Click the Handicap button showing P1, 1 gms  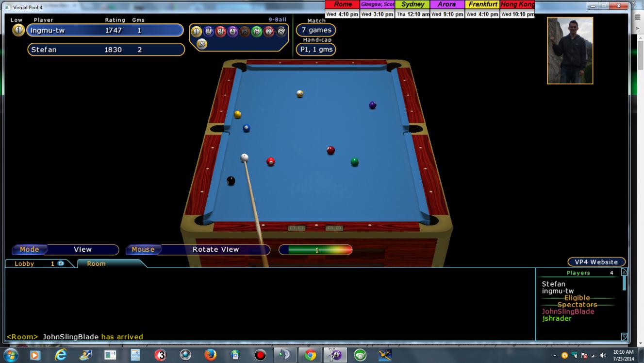click(x=316, y=50)
